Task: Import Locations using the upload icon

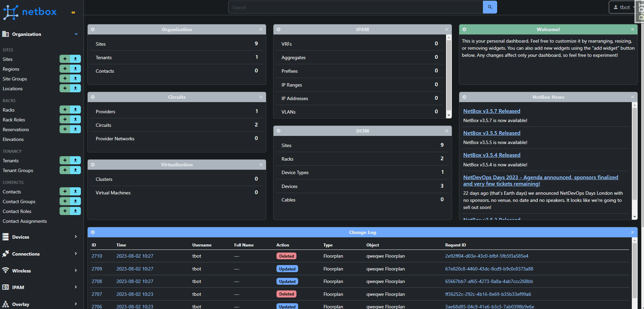Action: coord(75,88)
